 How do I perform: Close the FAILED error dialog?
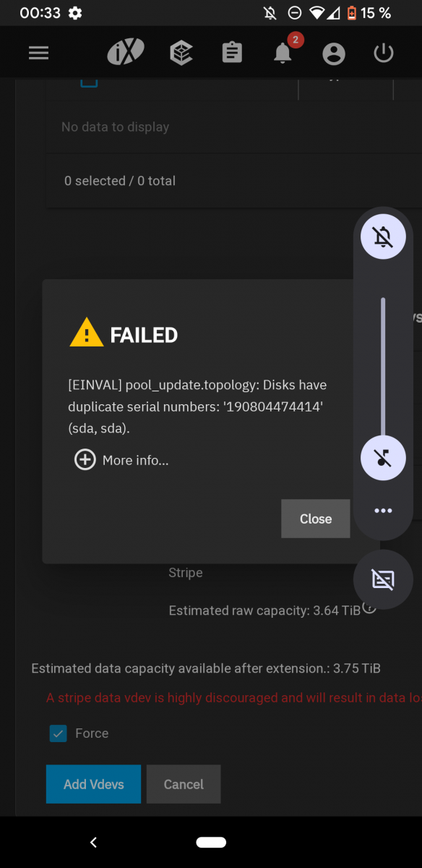tap(316, 519)
